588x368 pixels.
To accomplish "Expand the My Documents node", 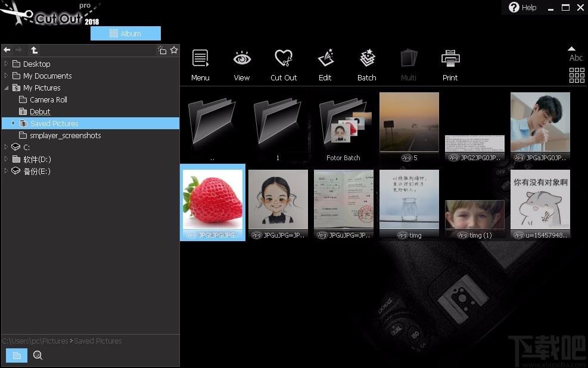I will pos(6,76).
